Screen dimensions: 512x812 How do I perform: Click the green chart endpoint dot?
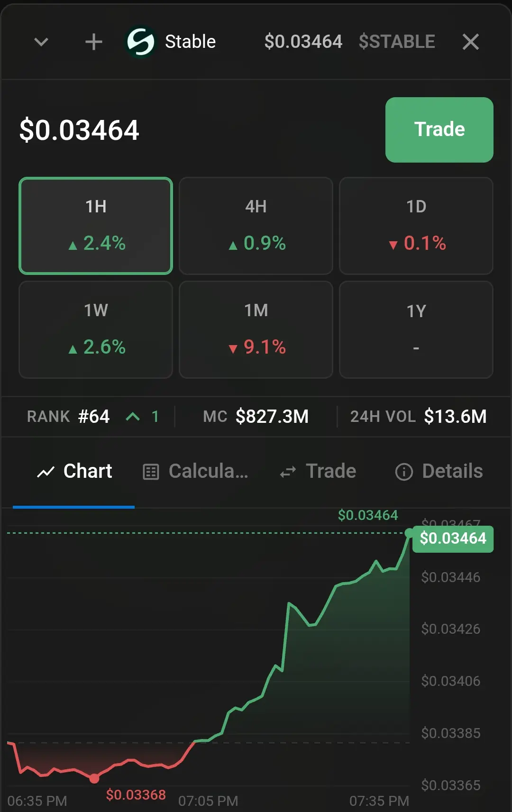(409, 533)
